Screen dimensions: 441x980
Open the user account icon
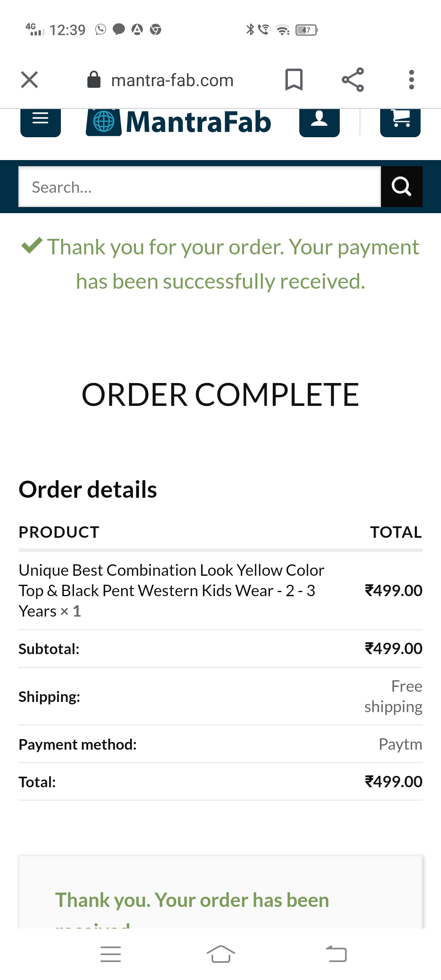(x=319, y=121)
